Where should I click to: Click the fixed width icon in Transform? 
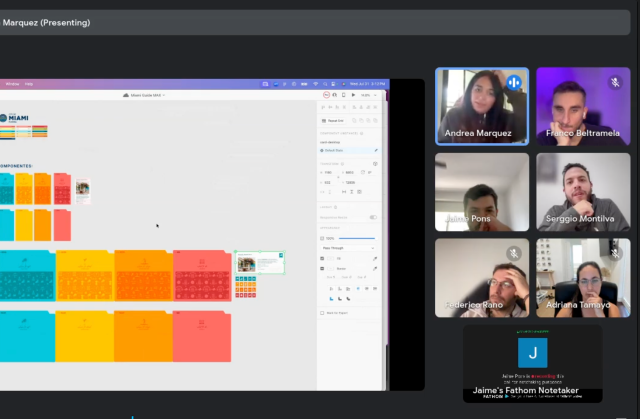coord(344,192)
